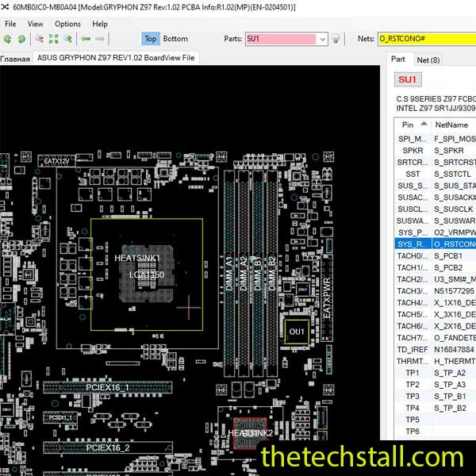
Task: Open the File menu
Action: coord(10,24)
